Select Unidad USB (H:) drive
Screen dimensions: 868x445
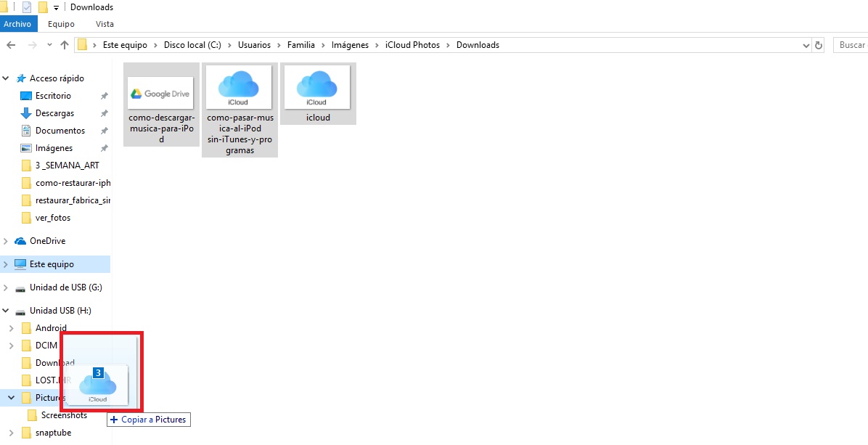[60, 311]
